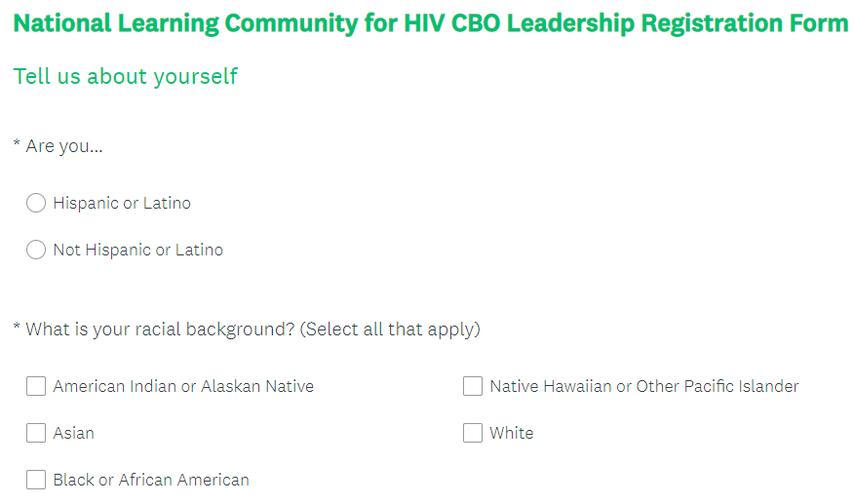Click the 'American Indian or Alaskan Native' label text
Image resolution: width=854 pixels, height=504 pixels.
click(x=183, y=386)
